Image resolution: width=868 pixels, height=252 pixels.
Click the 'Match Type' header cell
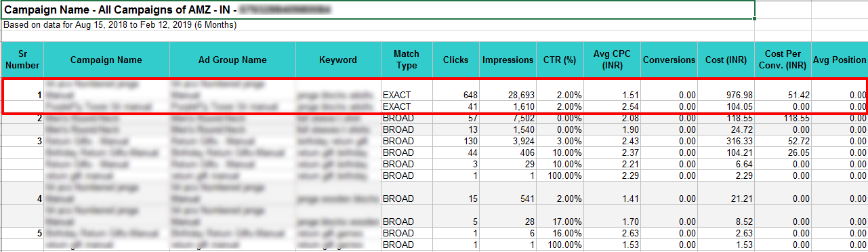[407, 60]
